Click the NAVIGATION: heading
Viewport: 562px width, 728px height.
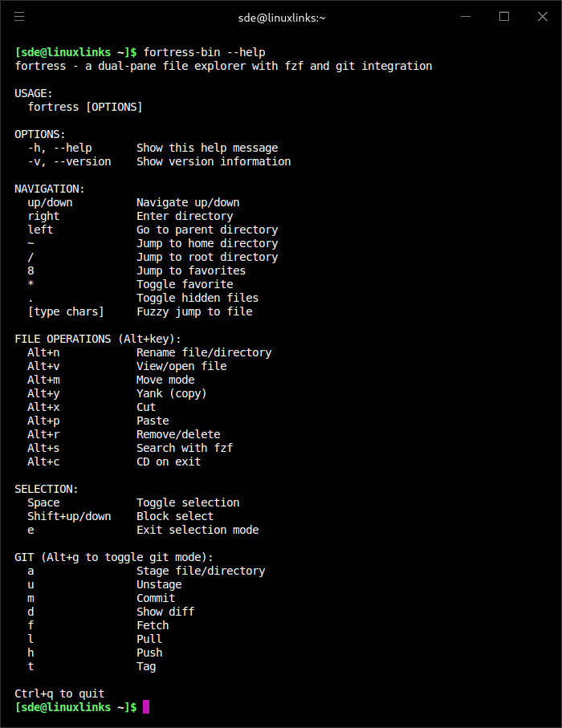click(50, 189)
